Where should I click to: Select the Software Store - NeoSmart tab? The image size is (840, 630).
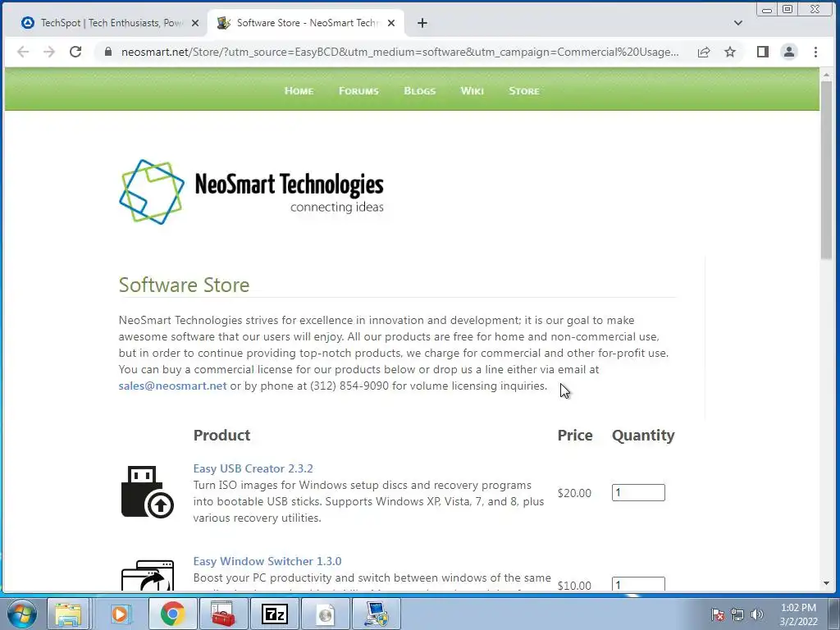click(x=305, y=23)
